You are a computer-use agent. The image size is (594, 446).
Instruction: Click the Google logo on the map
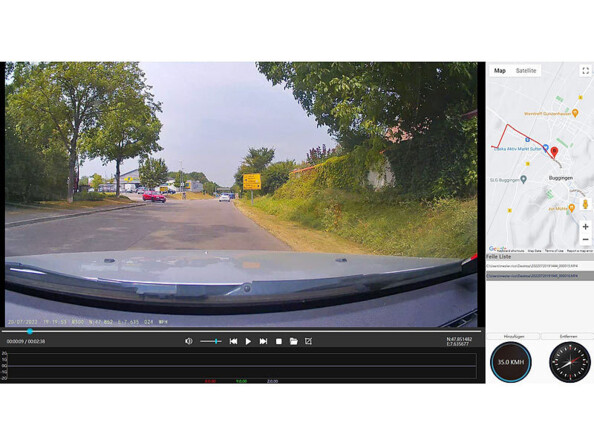(497, 249)
